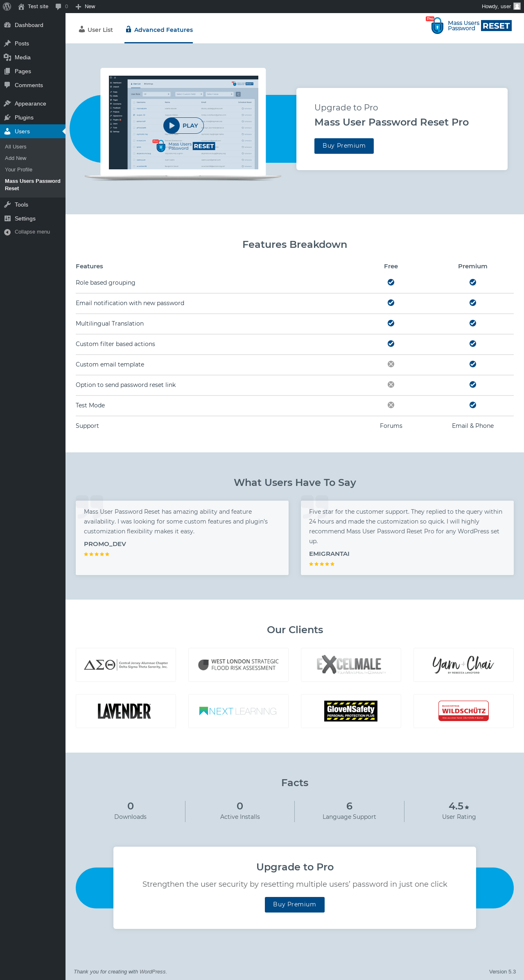Click the Advanced Features padlock icon
The height and width of the screenshot is (980, 524).
pyautogui.click(x=129, y=29)
